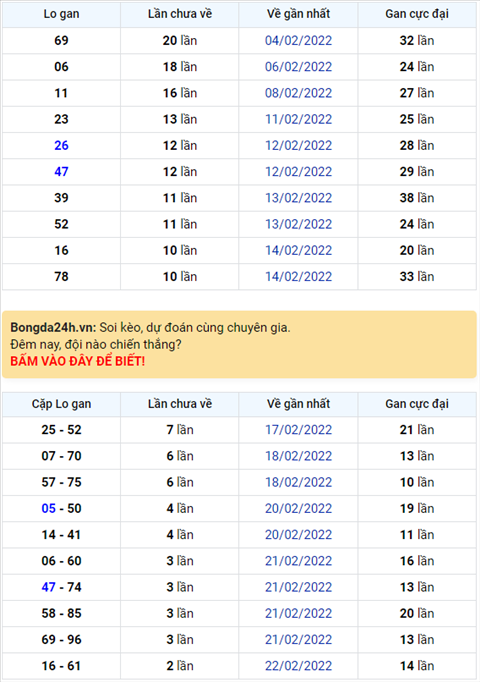
Task: Click number 52 in Lo gan column
Action: point(61,224)
